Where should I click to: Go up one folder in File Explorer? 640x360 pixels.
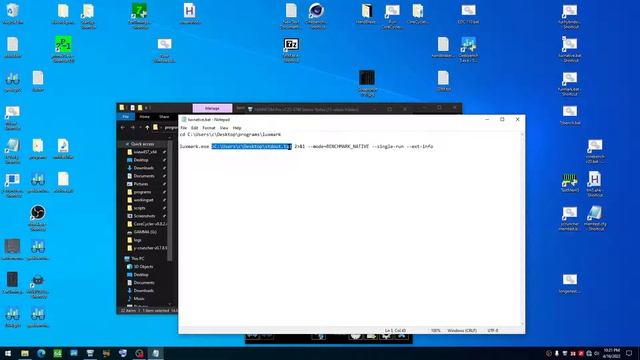pos(147,128)
